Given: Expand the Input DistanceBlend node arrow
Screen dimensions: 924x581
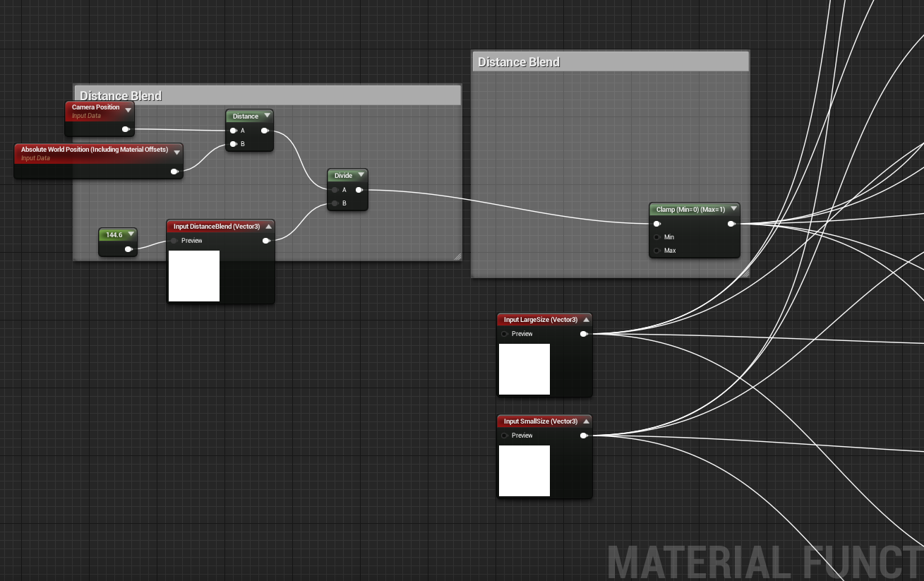Looking at the screenshot, I should 268,227.
